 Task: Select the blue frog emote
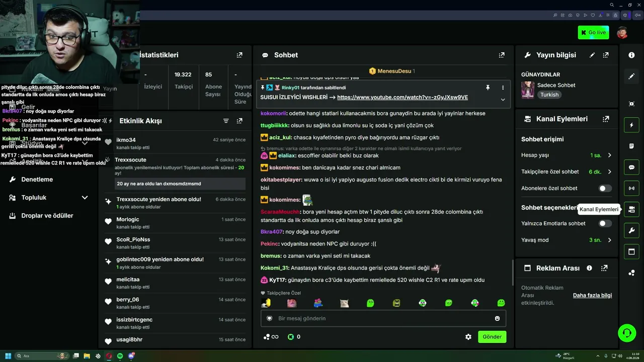pos(318,303)
